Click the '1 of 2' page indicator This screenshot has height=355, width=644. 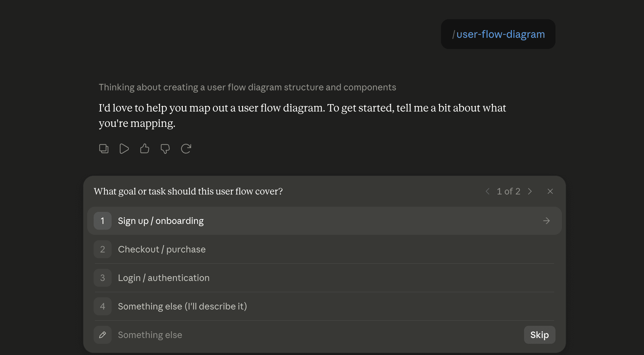pyautogui.click(x=508, y=191)
